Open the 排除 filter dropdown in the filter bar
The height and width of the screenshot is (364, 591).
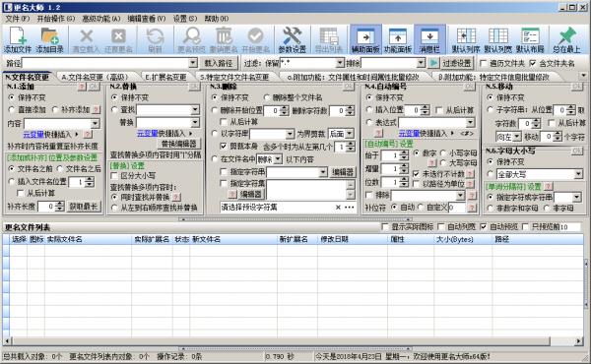click(421, 63)
